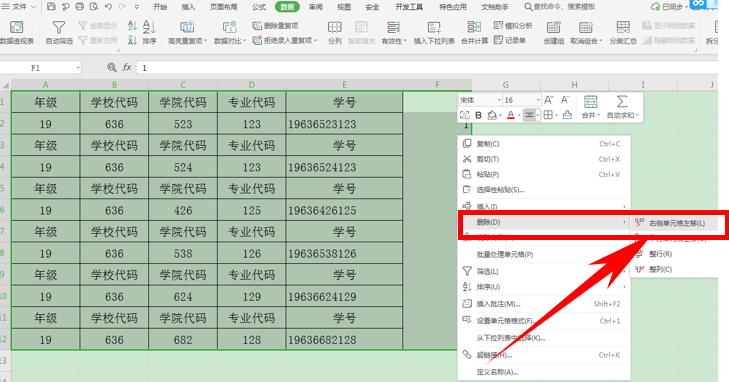Click the print preview icon

pyautogui.click(x=94, y=7)
